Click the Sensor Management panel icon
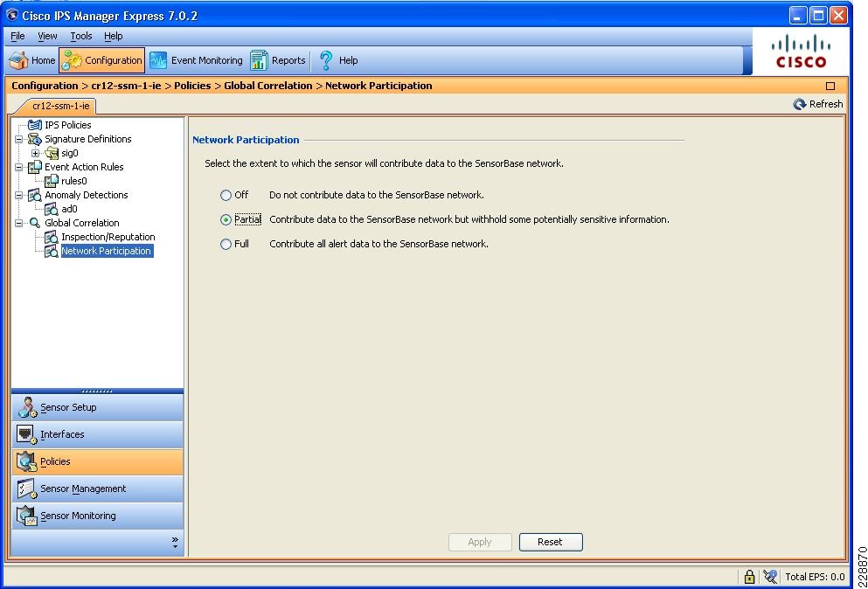Viewport: 868px width, 589px height. pyautogui.click(x=26, y=489)
